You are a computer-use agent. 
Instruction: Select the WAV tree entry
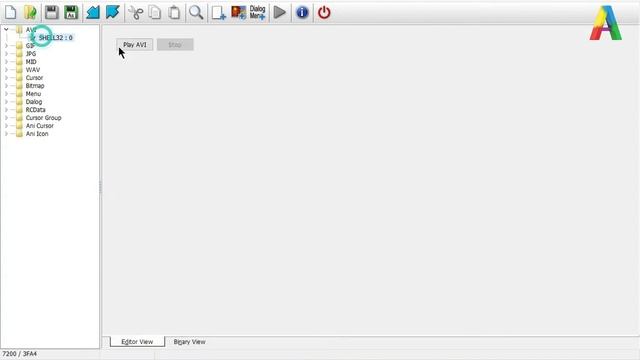(x=33, y=70)
